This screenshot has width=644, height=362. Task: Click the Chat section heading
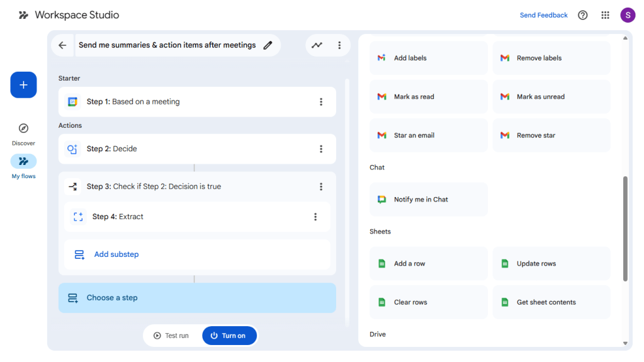pyautogui.click(x=376, y=167)
